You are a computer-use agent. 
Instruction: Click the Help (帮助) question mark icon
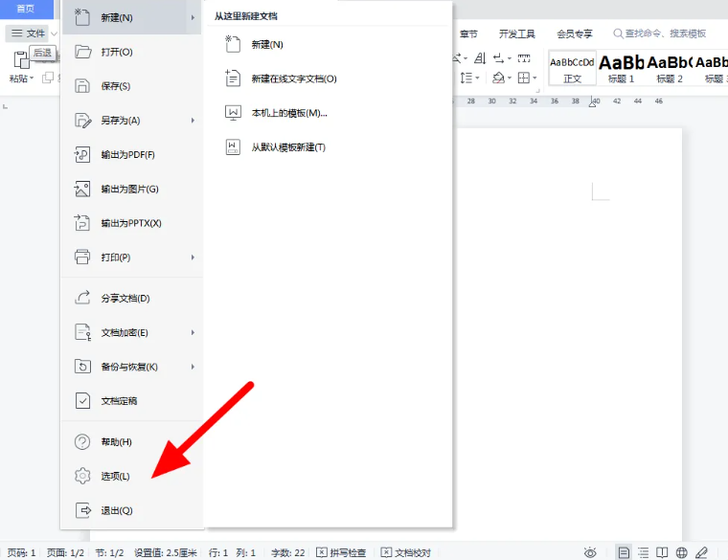pyautogui.click(x=83, y=442)
